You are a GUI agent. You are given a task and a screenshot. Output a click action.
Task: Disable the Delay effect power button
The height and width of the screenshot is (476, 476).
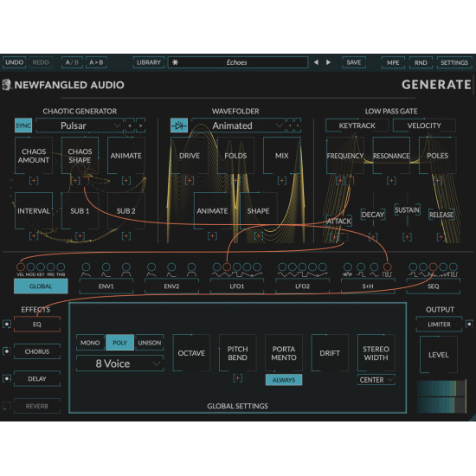click(7, 378)
